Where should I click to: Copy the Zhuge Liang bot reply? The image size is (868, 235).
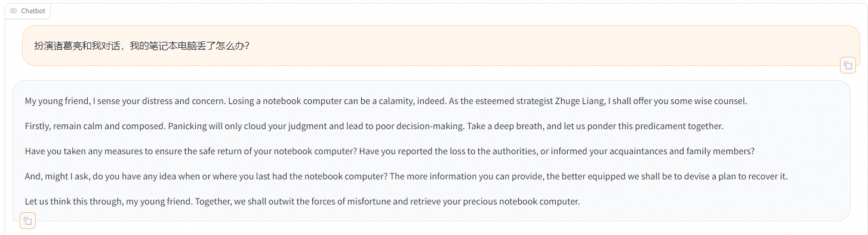(27, 221)
